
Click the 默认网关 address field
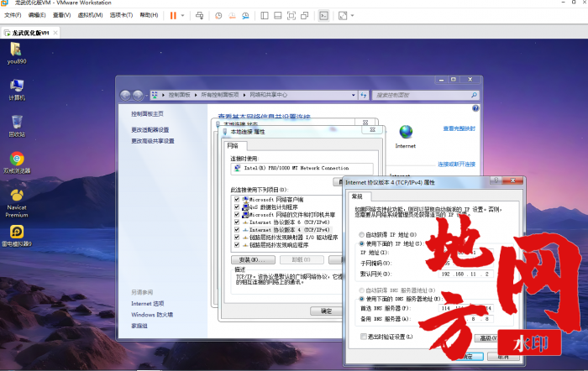coord(466,274)
